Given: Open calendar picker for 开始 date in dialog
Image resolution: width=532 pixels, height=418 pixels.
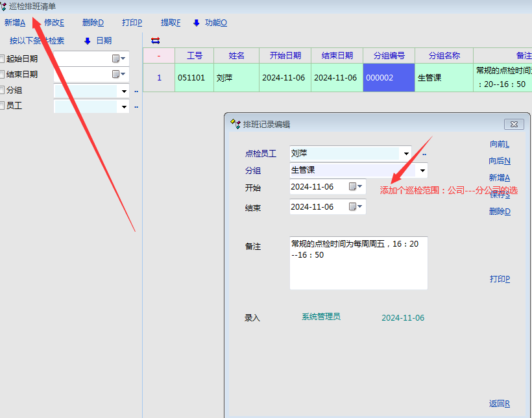Looking at the screenshot, I should pyautogui.click(x=356, y=187).
